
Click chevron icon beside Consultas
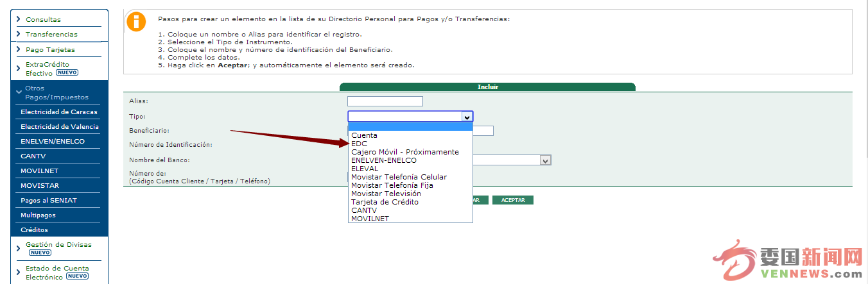[x=19, y=19]
